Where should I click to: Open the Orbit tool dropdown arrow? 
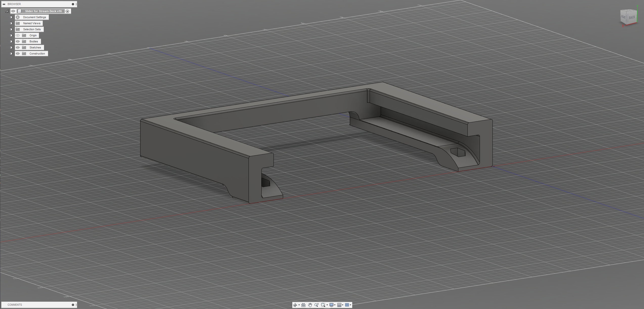[x=299, y=305]
